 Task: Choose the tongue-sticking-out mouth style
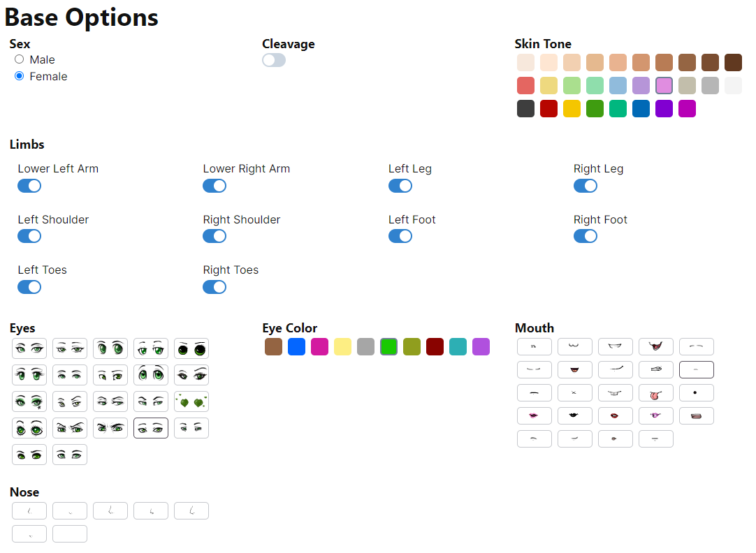pyautogui.click(x=655, y=393)
